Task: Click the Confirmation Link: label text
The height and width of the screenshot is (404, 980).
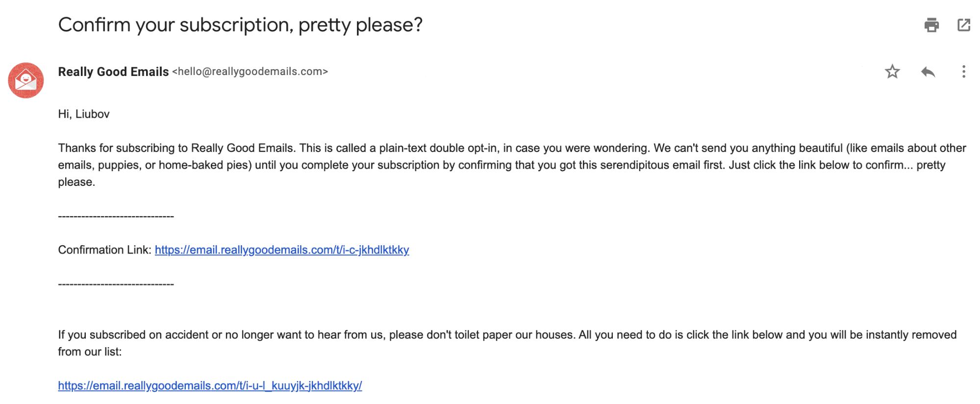Action: [104, 250]
